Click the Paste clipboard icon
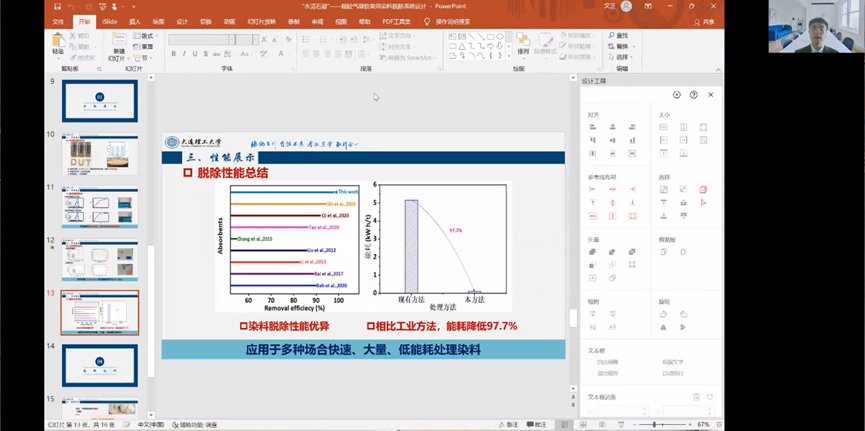The width and height of the screenshot is (865, 431). tap(58, 42)
